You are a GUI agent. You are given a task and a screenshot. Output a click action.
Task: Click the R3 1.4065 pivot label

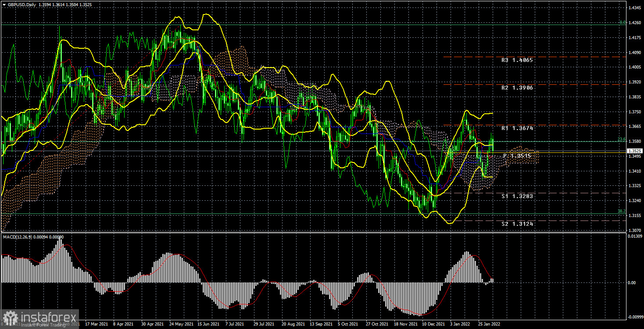[518, 60]
